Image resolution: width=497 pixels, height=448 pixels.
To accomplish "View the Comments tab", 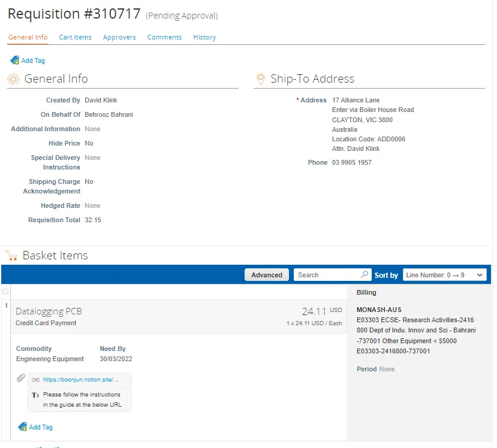I will tap(164, 37).
